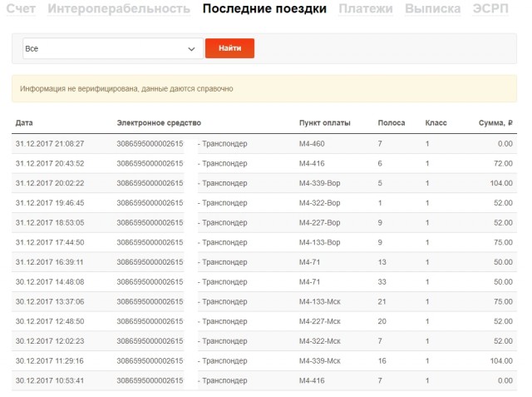Click the Пункт оплаты column header
Screen dimensions: 532x397
324,123
